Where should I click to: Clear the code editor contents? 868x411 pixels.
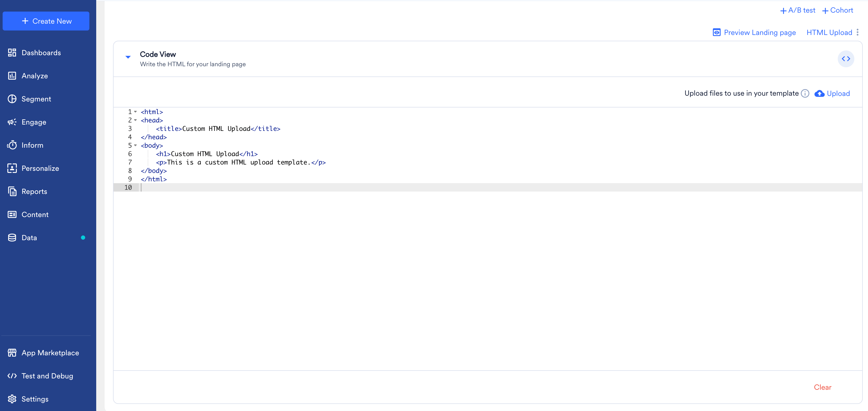point(823,387)
